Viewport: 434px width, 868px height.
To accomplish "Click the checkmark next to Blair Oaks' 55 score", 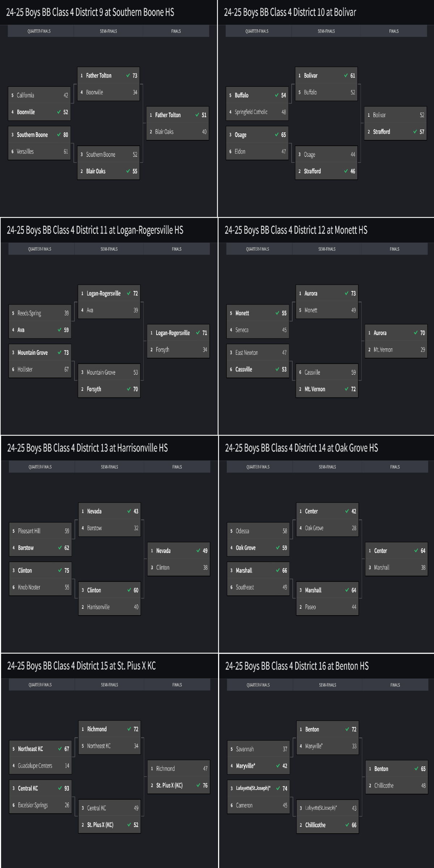I will click(x=128, y=171).
